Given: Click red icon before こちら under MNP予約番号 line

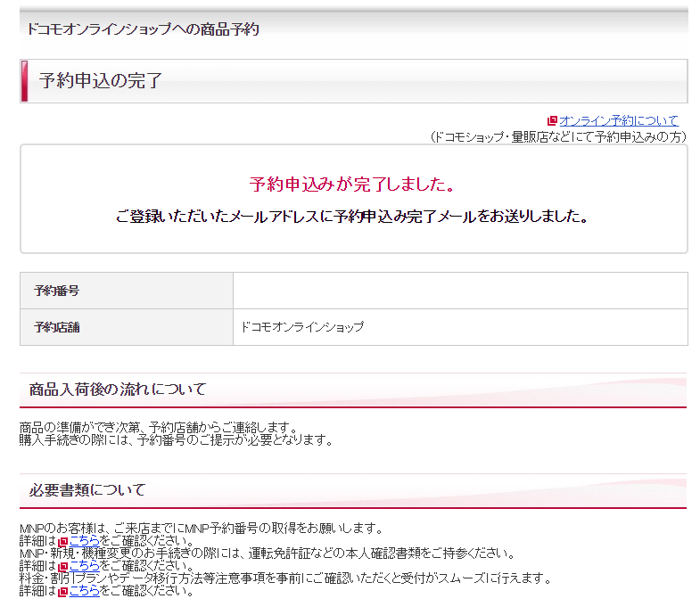Looking at the screenshot, I should (63, 542).
